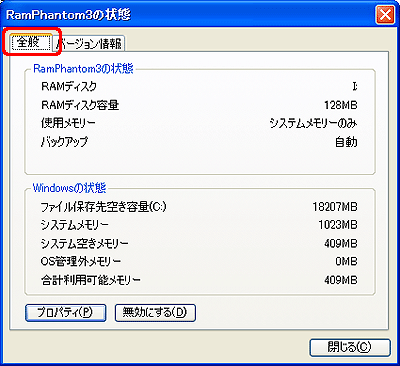This screenshot has height=366, width=400.
Task: Click the RAM disk drive letter value
Action: 355,87
